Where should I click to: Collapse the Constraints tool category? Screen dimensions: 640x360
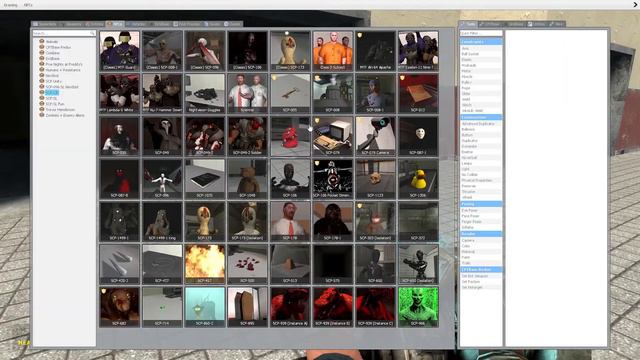[x=481, y=42]
